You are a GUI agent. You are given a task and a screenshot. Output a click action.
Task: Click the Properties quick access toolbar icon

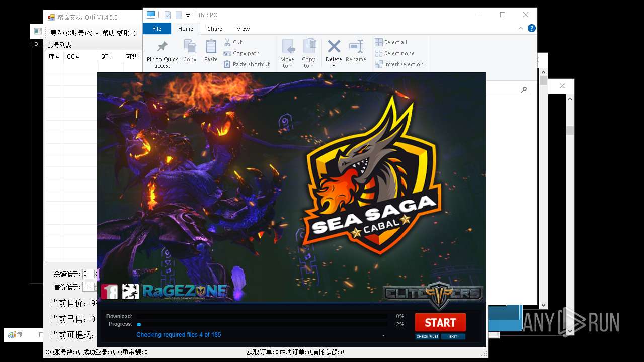click(x=168, y=15)
